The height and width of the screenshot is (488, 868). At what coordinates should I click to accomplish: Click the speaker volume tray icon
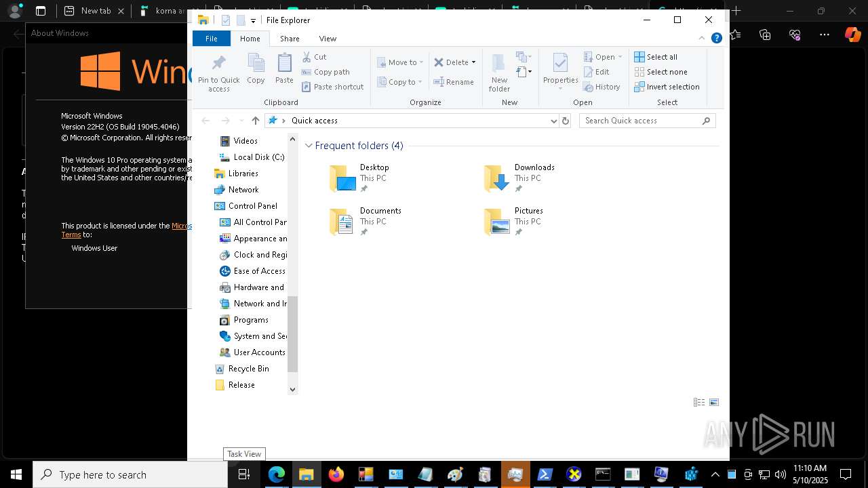[x=780, y=474]
